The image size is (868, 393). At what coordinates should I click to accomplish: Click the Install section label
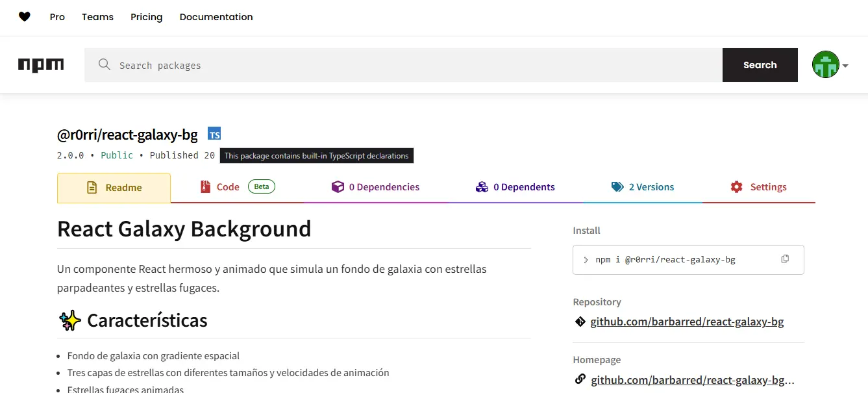tap(586, 231)
